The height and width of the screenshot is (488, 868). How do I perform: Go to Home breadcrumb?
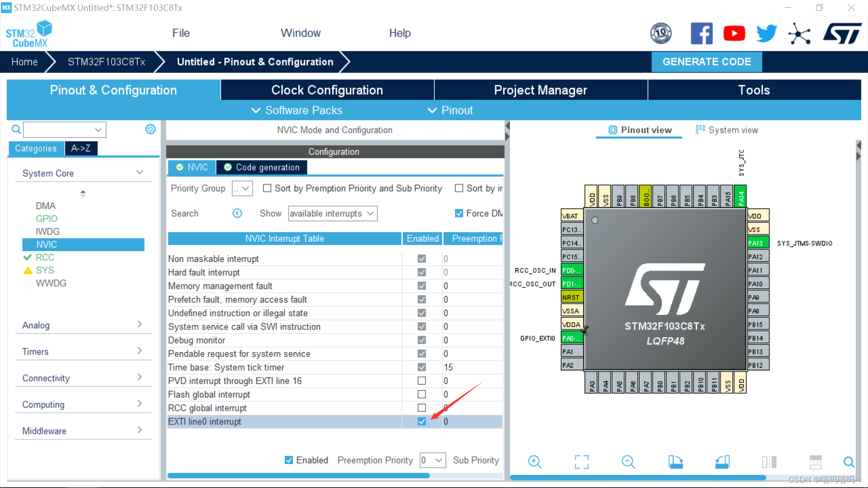click(x=24, y=62)
